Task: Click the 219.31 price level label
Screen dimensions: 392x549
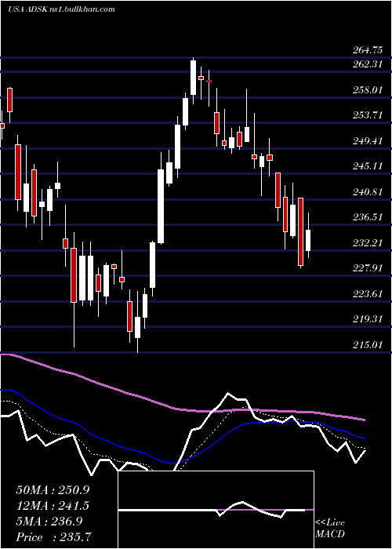Action: [x=367, y=319]
